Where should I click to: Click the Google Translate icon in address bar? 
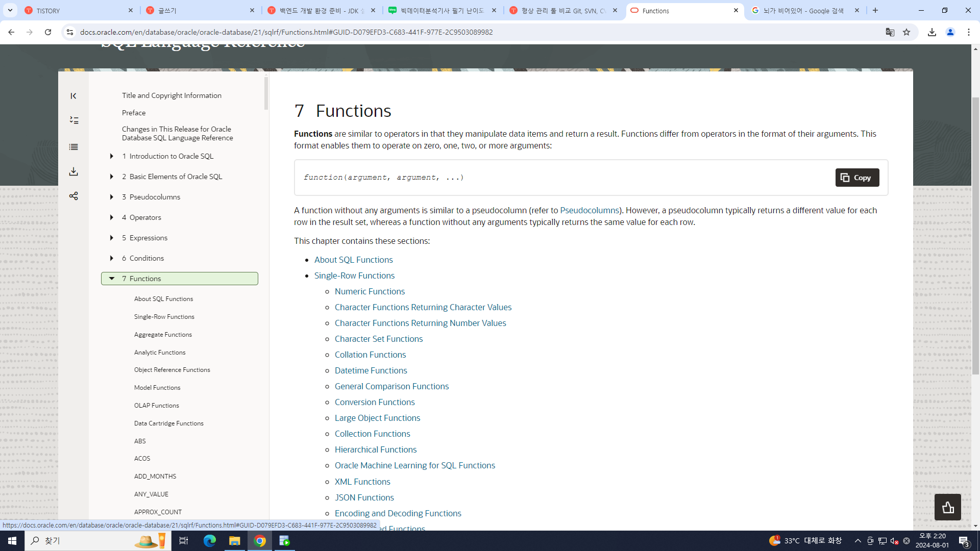click(x=890, y=32)
